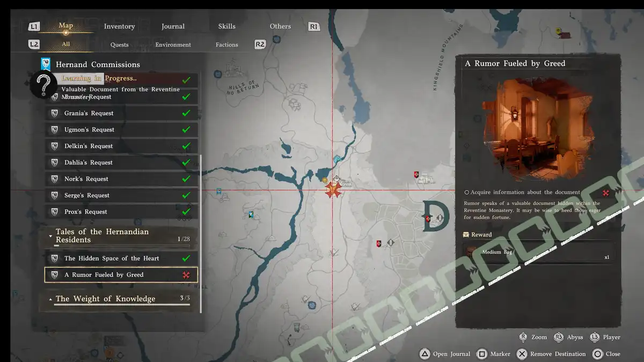Click the Hernand Commissions blue banner icon

coord(46,64)
